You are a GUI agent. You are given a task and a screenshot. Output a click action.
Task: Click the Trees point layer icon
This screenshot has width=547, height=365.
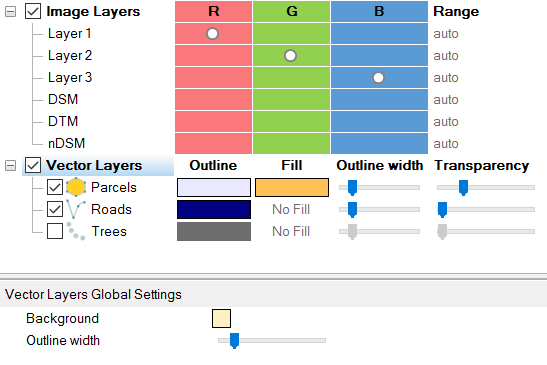[76, 231]
